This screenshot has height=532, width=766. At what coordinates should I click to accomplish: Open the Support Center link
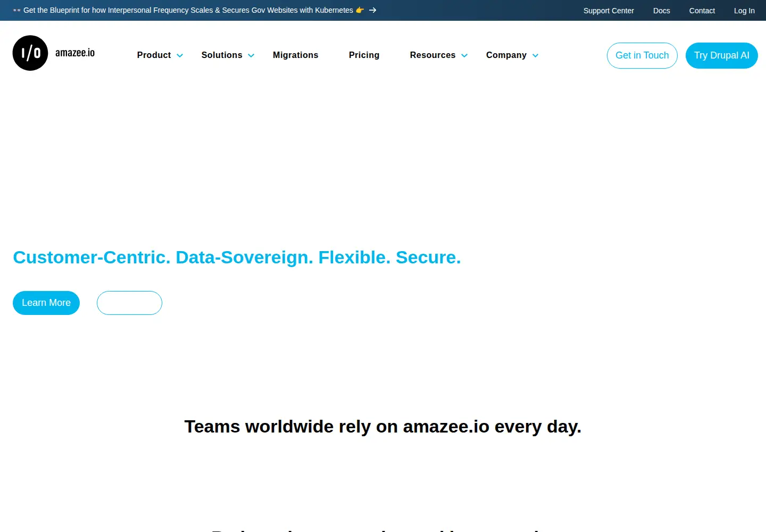click(609, 11)
